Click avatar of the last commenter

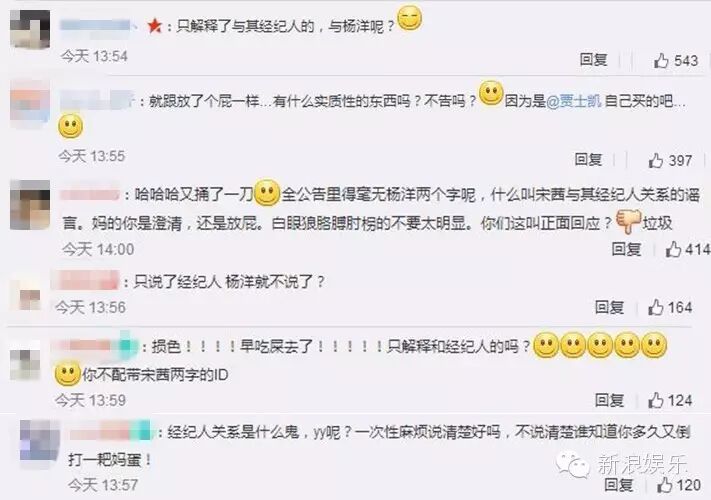pyautogui.click(x=40, y=440)
